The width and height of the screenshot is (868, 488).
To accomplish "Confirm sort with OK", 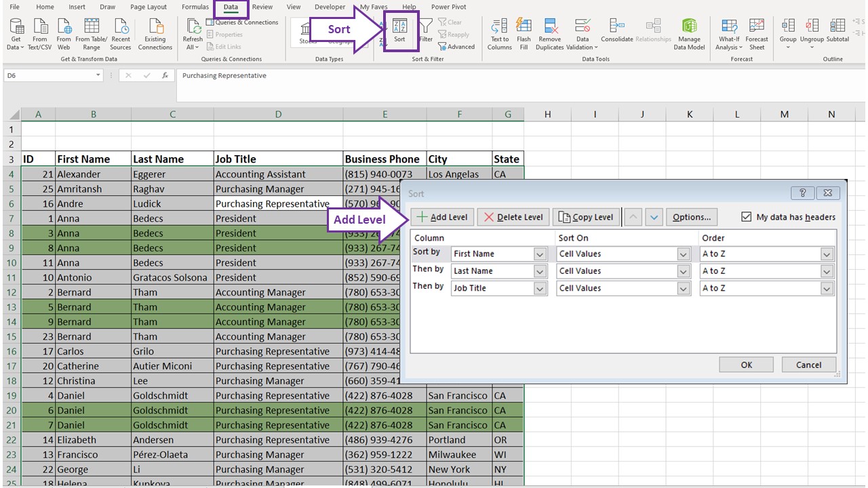I will [747, 365].
